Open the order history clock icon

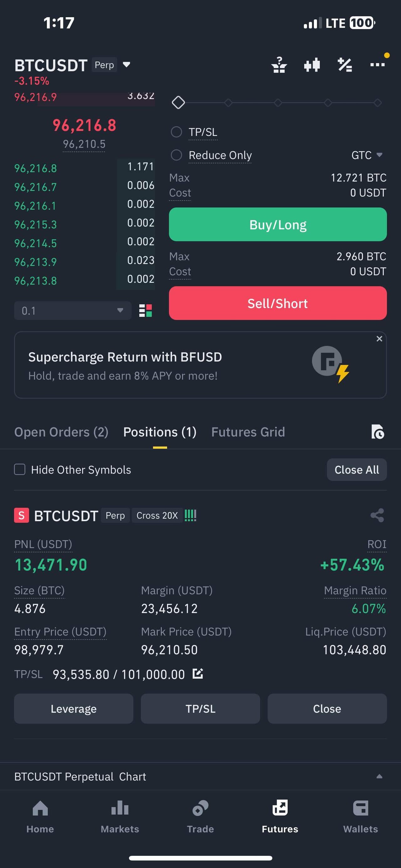click(x=378, y=432)
